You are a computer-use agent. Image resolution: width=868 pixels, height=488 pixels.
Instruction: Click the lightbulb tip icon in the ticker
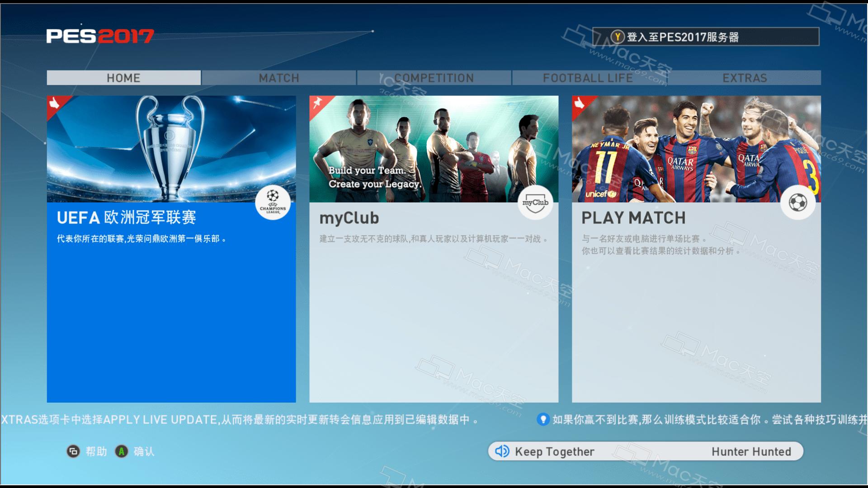(x=542, y=419)
